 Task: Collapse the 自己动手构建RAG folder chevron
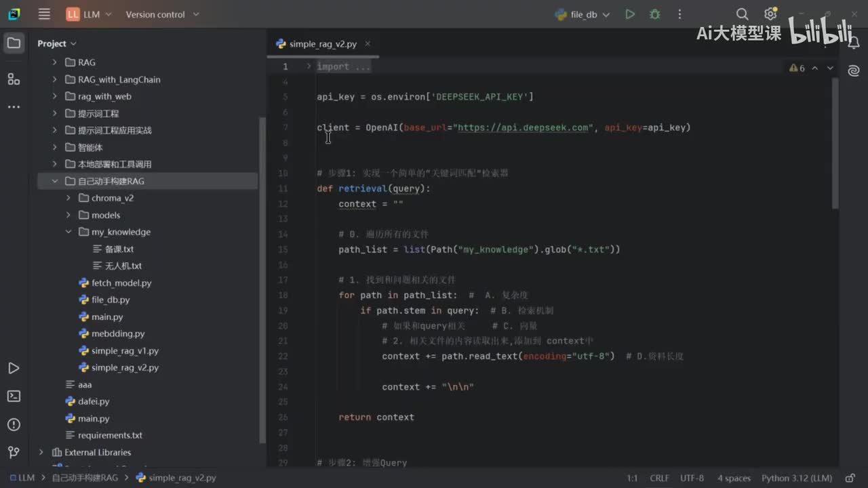(55, 181)
